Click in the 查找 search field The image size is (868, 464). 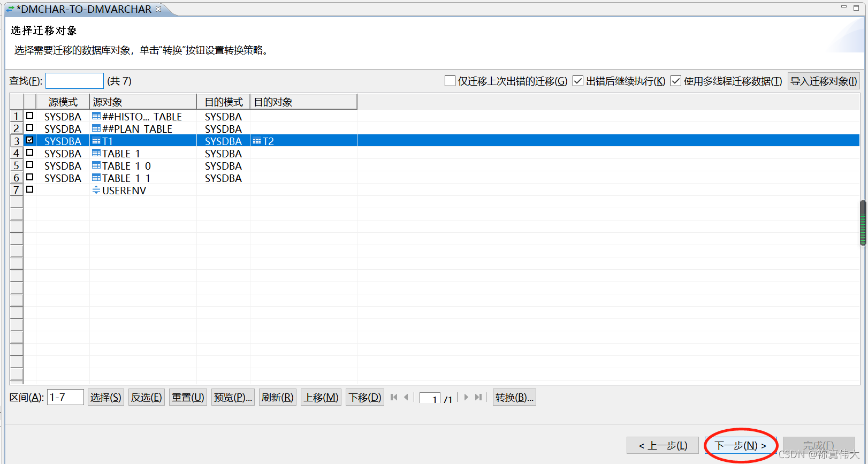74,81
